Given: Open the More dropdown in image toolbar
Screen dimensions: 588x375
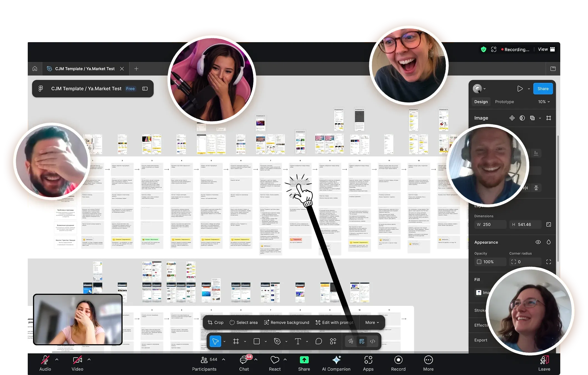Looking at the screenshot, I should point(372,322).
